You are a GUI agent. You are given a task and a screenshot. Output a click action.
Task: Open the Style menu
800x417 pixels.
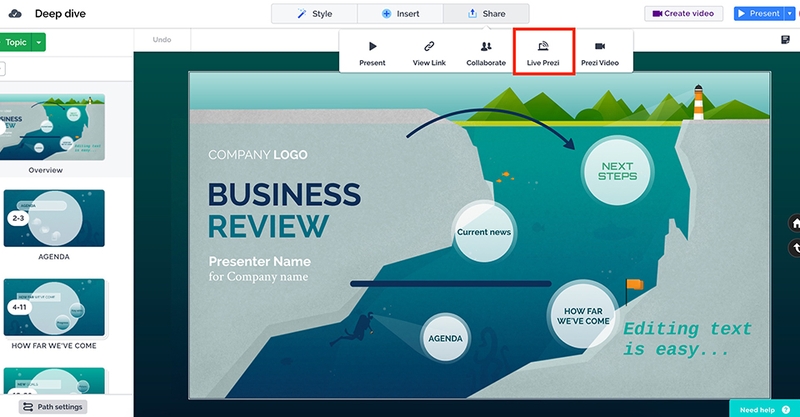tap(314, 14)
